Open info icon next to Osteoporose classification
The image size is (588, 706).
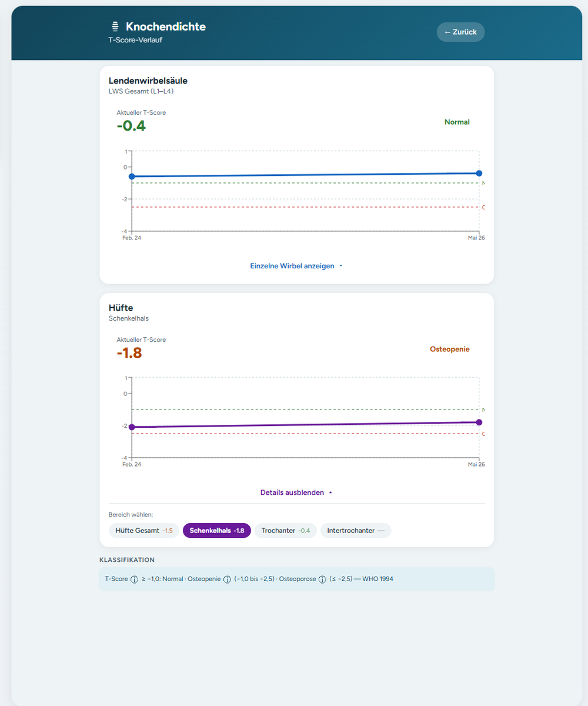(x=322, y=579)
